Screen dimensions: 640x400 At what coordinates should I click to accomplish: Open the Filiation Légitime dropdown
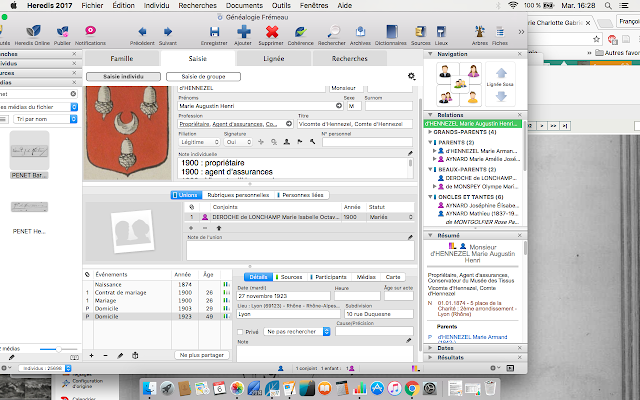(200, 142)
